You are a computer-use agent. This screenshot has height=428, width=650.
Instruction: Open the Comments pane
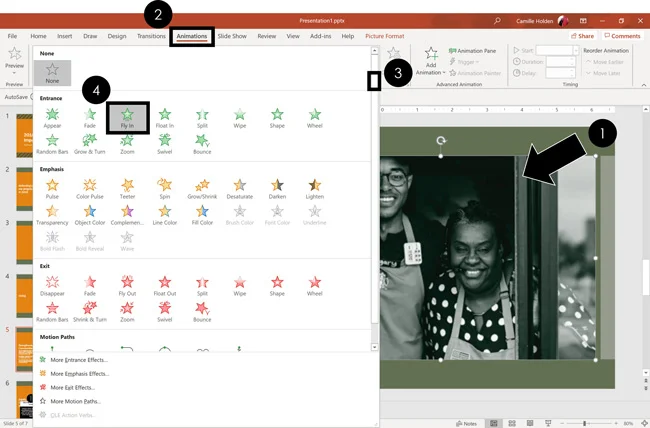click(623, 36)
